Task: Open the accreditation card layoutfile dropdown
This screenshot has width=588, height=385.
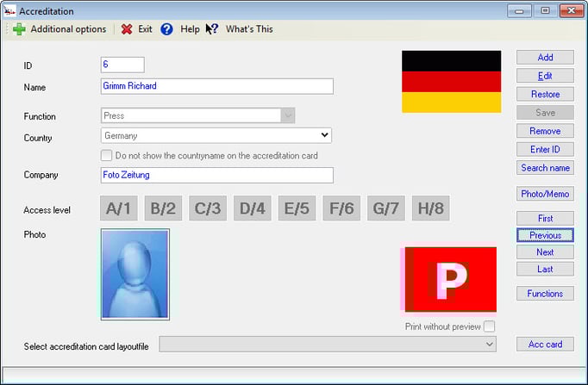Action: pos(489,345)
